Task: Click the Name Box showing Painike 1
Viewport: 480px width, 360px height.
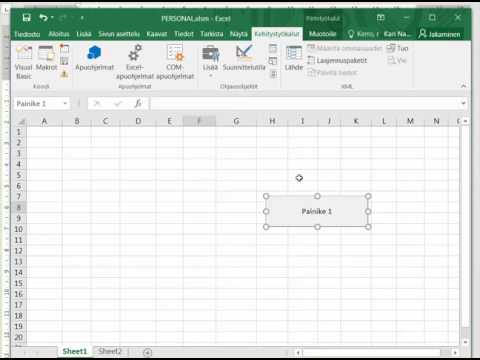Action: (38, 104)
